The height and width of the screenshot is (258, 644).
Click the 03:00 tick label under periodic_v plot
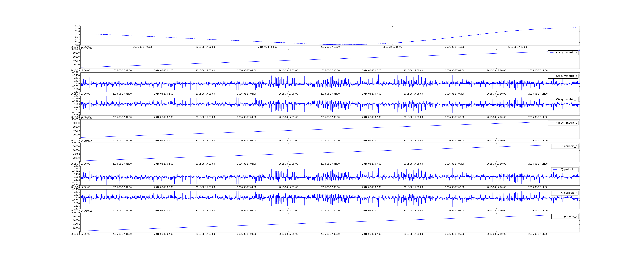205,234
